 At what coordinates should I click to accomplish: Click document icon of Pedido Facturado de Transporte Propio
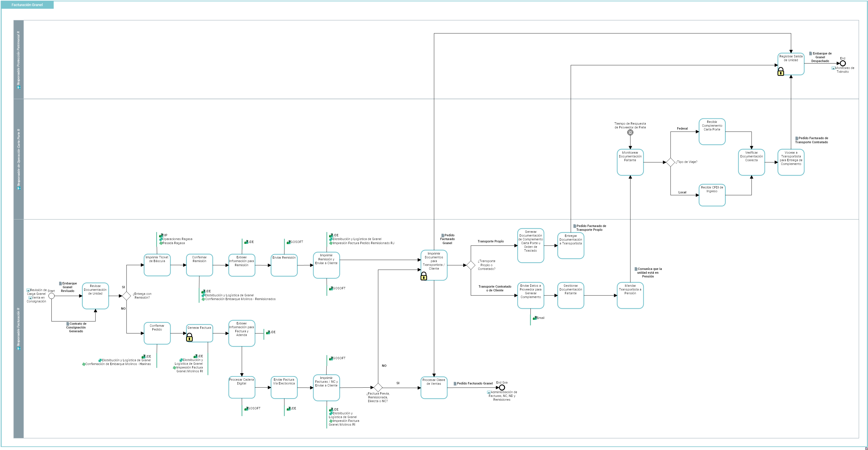[x=575, y=226]
